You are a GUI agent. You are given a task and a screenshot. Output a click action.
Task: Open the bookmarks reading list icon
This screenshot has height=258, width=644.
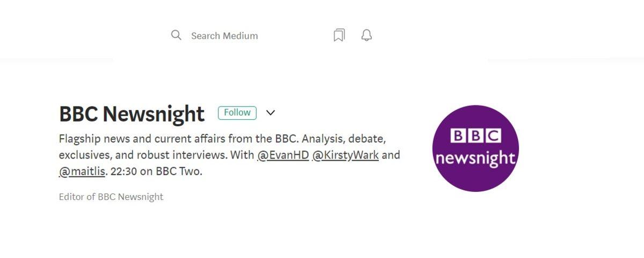point(339,35)
